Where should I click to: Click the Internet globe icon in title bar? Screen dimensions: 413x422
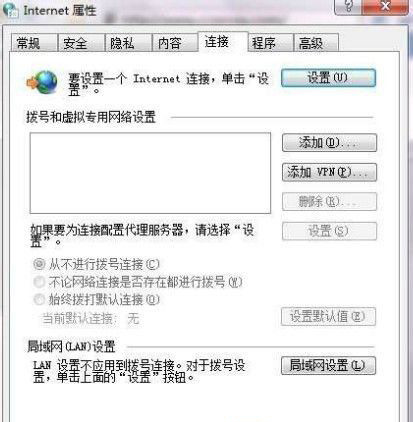click(x=10, y=9)
